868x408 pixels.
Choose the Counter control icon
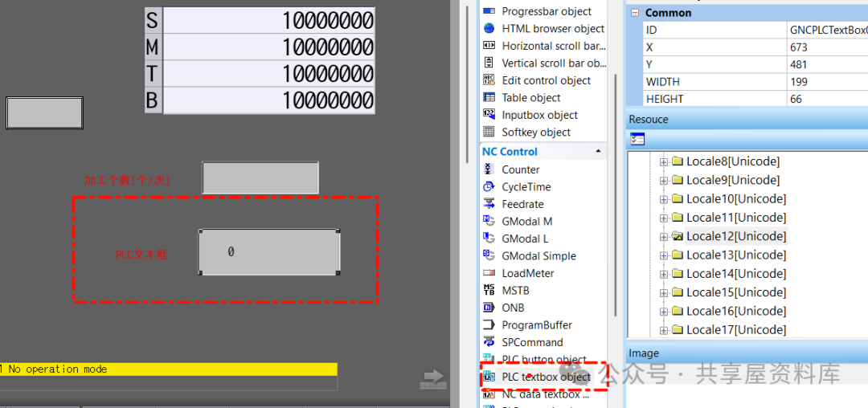click(x=489, y=169)
